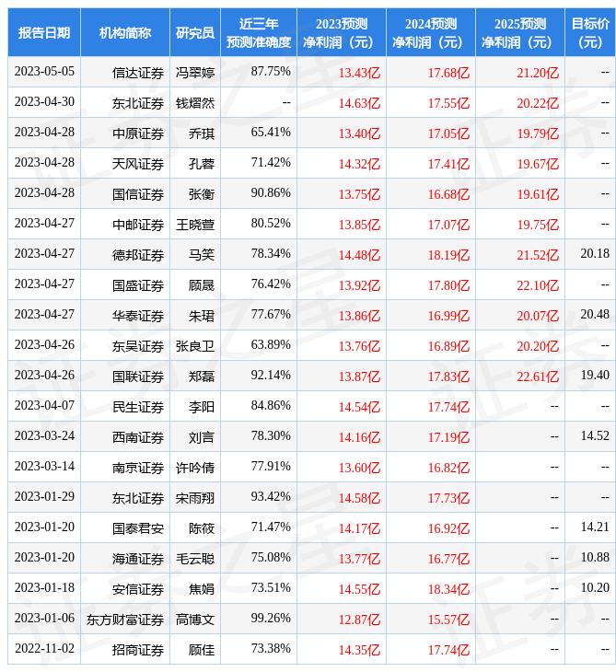Select institution 民生证券

click(138, 407)
